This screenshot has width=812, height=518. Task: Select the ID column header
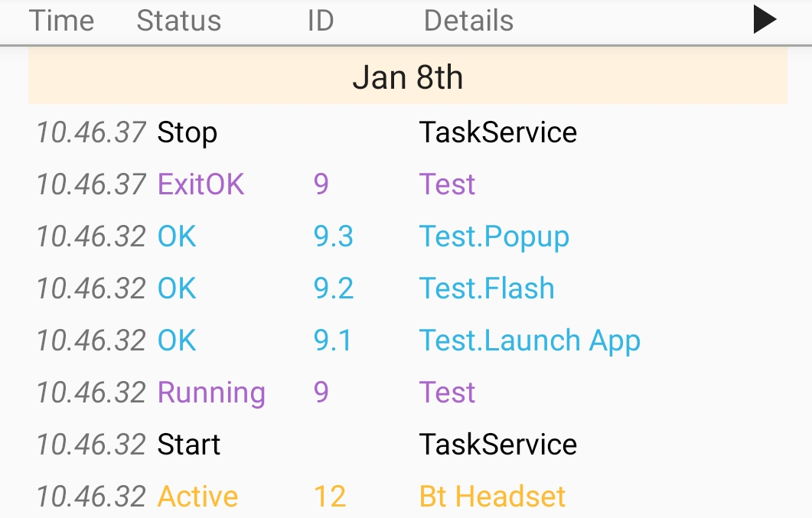point(320,21)
